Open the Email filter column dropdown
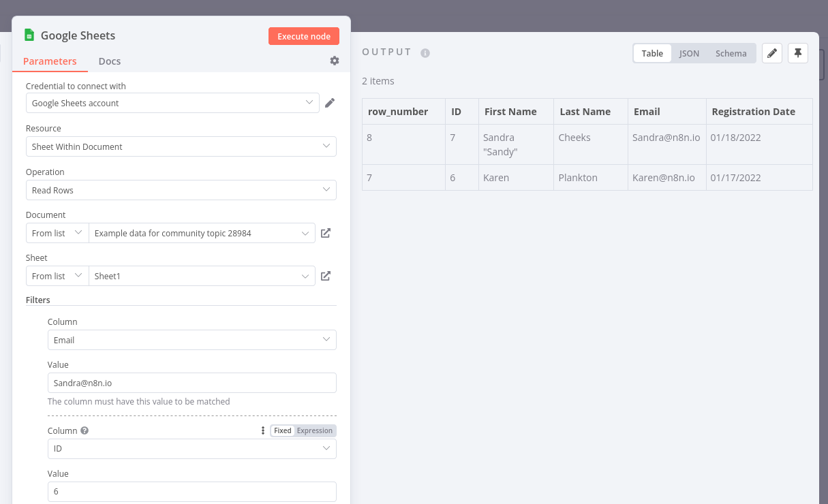The image size is (828, 504). click(191, 340)
